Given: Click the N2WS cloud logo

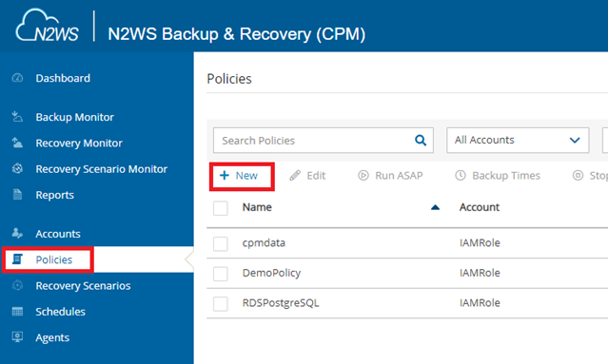Looking at the screenshot, I should click(x=47, y=26).
